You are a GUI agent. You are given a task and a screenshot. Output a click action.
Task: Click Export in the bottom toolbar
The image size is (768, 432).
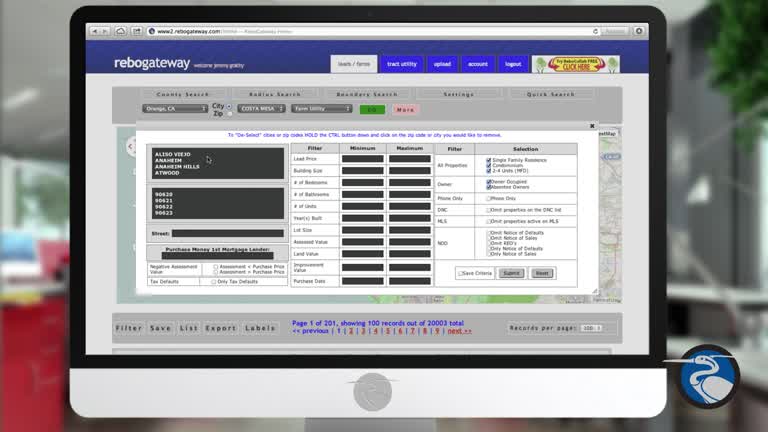click(x=220, y=328)
